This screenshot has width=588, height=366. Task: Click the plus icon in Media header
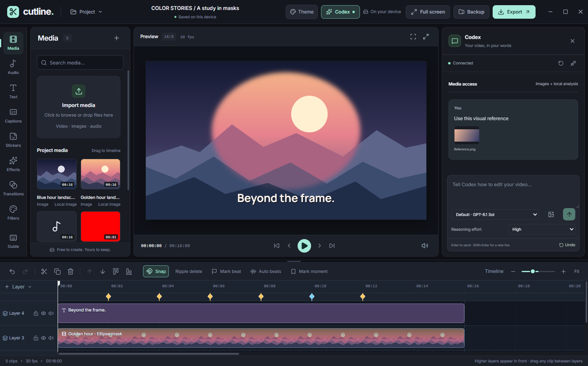tap(116, 38)
